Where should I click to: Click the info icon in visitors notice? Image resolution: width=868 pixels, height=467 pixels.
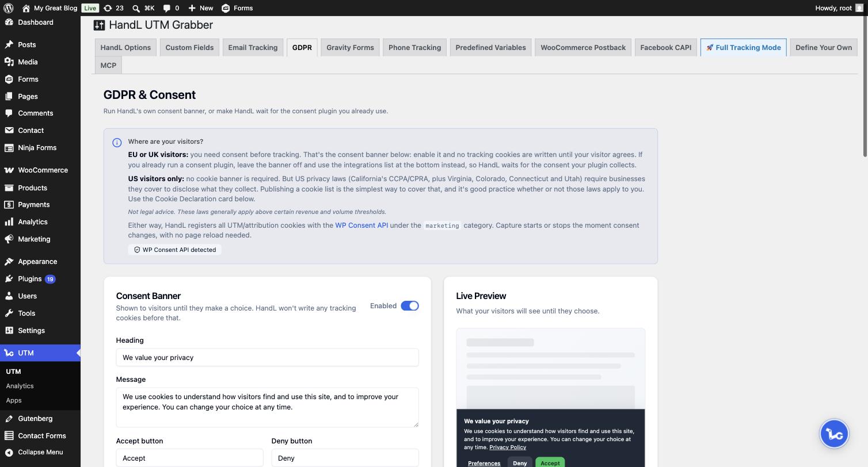117,143
